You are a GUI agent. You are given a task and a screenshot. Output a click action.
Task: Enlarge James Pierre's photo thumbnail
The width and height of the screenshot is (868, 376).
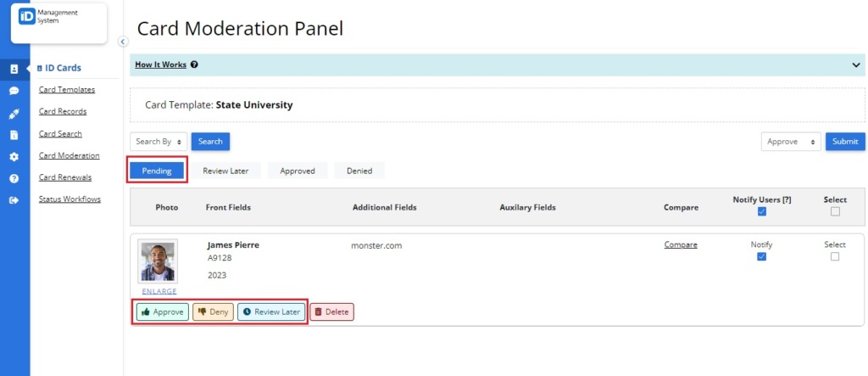pyautogui.click(x=159, y=291)
